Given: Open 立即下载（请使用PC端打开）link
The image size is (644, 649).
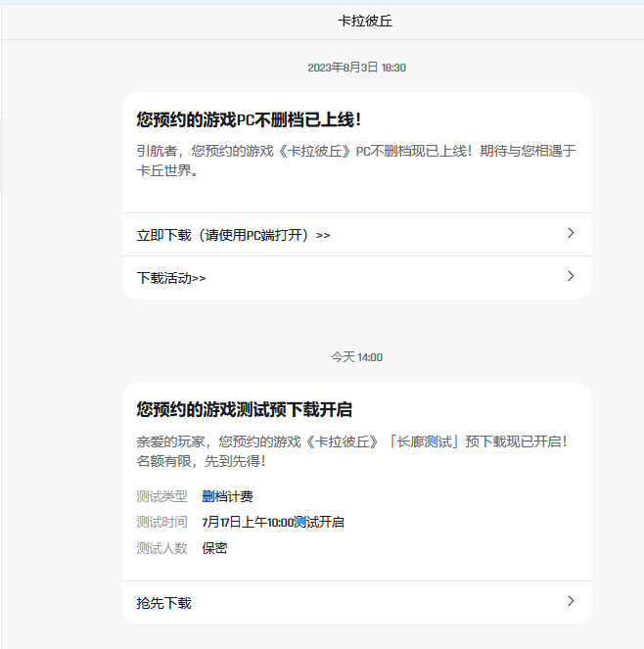Looking at the screenshot, I should tap(357, 235).
